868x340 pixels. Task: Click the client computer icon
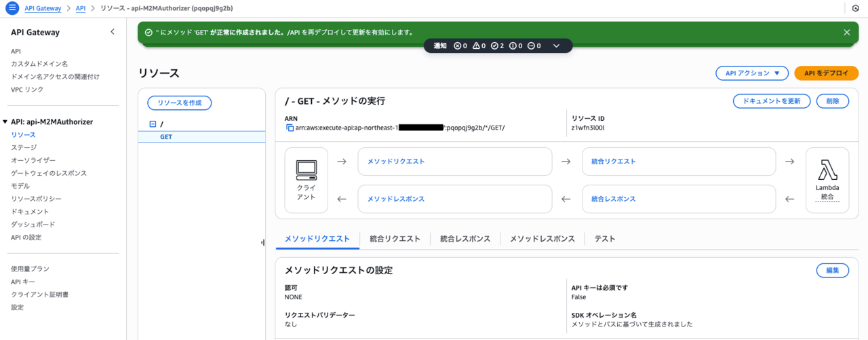[x=307, y=170]
